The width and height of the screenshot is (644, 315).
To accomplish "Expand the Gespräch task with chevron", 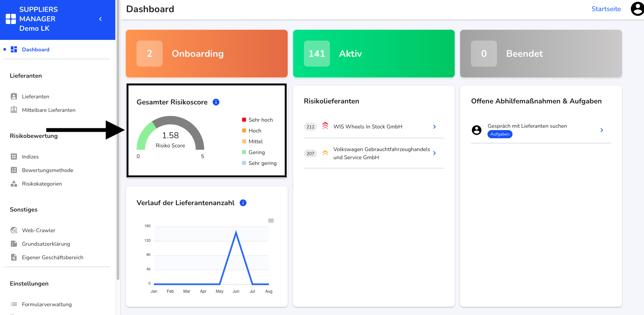I will [x=602, y=130].
